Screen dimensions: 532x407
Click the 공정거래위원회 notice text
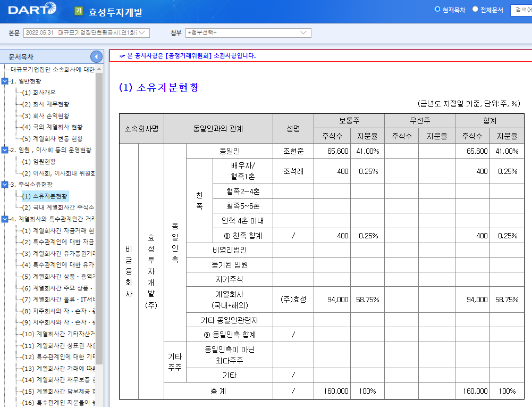pos(191,56)
